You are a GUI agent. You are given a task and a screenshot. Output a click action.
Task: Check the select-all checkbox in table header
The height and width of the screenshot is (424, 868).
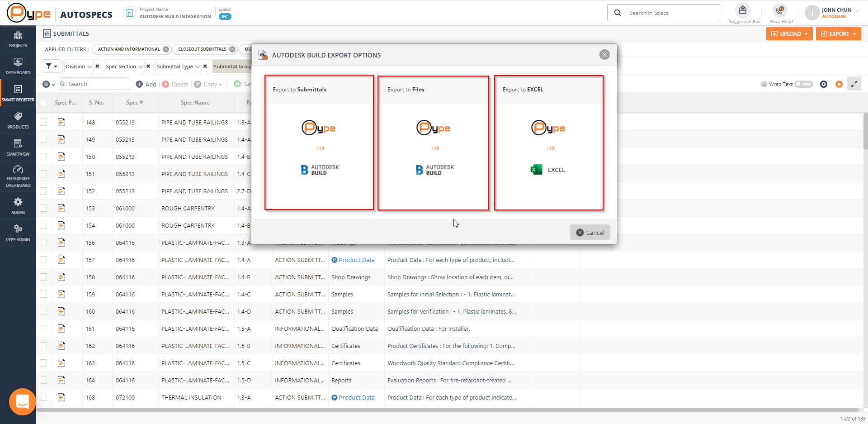pyautogui.click(x=43, y=103)
